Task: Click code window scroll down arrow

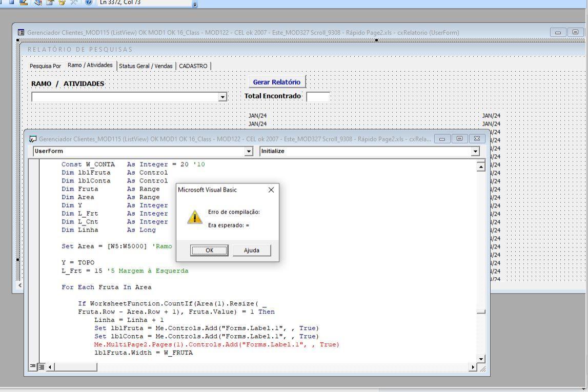Action: [481, 359]
